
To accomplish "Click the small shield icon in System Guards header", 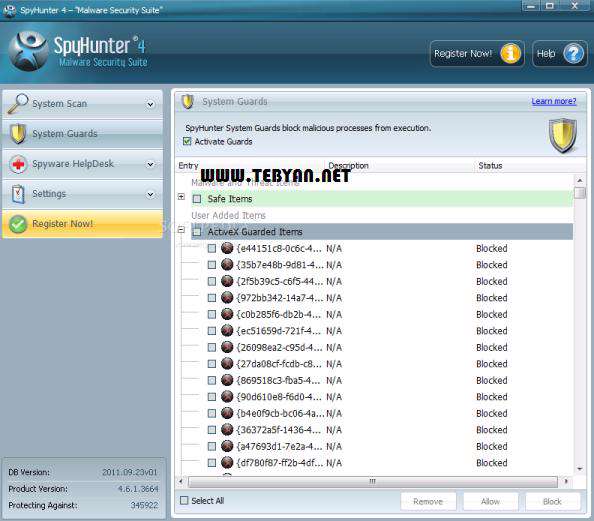I will [187, 102].
